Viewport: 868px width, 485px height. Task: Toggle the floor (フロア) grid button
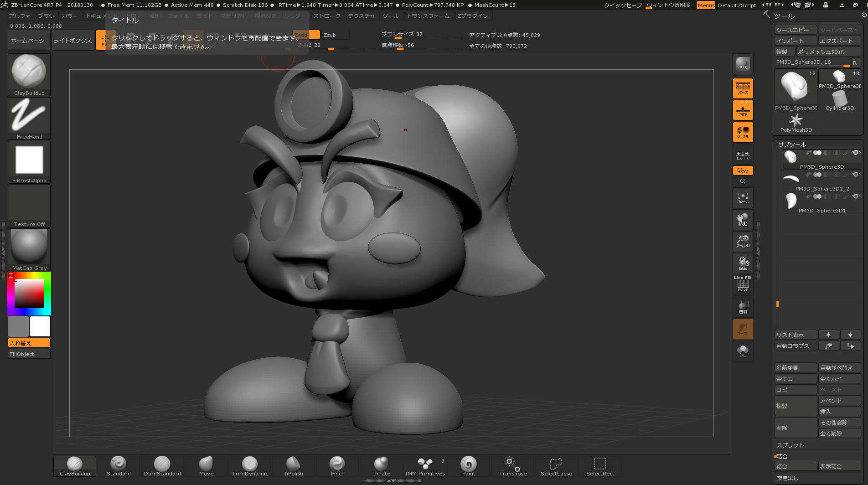click(743, 110)
